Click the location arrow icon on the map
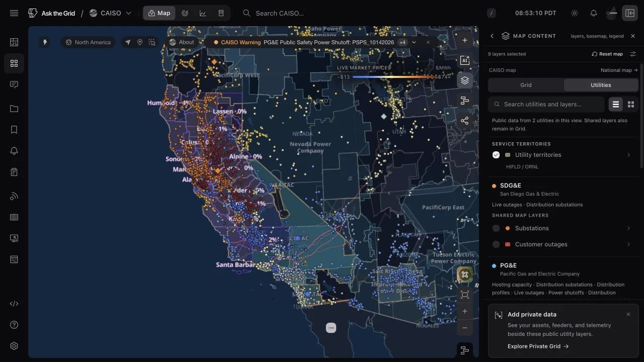Viewport: 644px width, 362px height. coord(128,42)
